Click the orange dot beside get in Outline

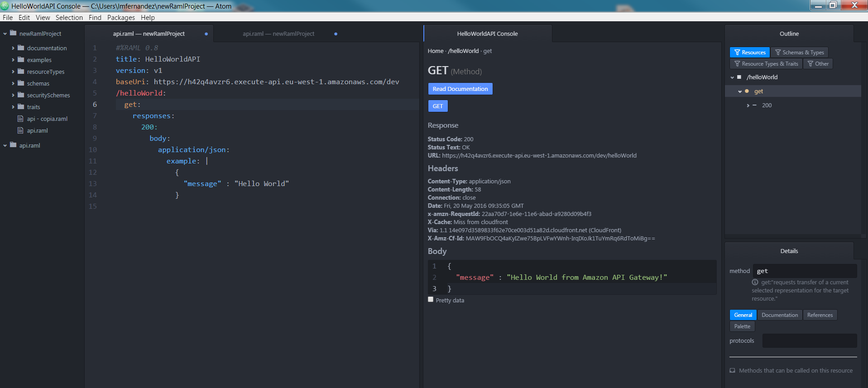point(747,91)
